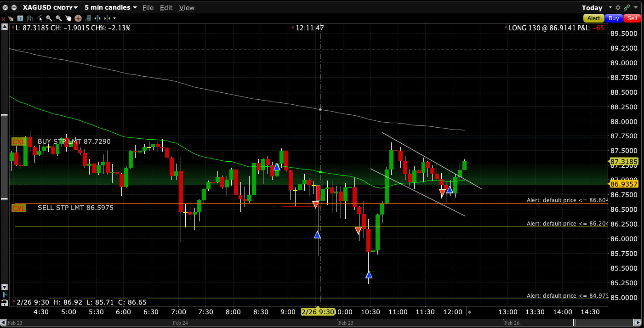Click the zoom in magnifier icon

pos(49,18)
